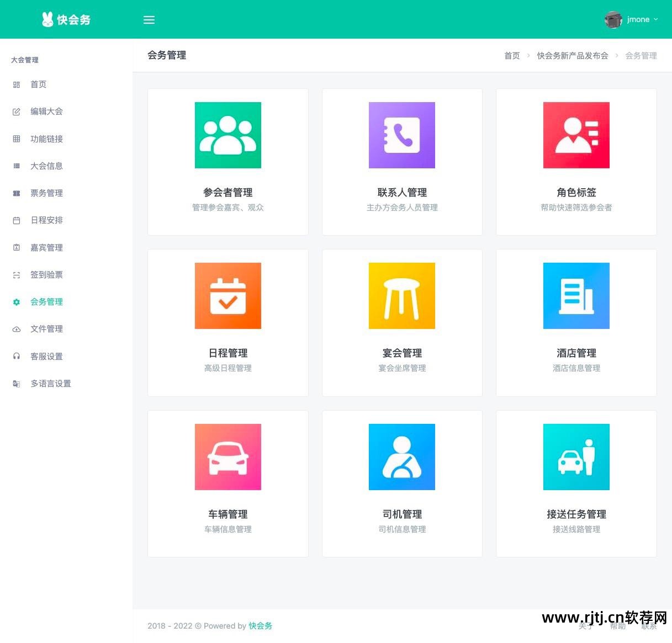Open the jmone user dropdown

click(x=639, y=19)
